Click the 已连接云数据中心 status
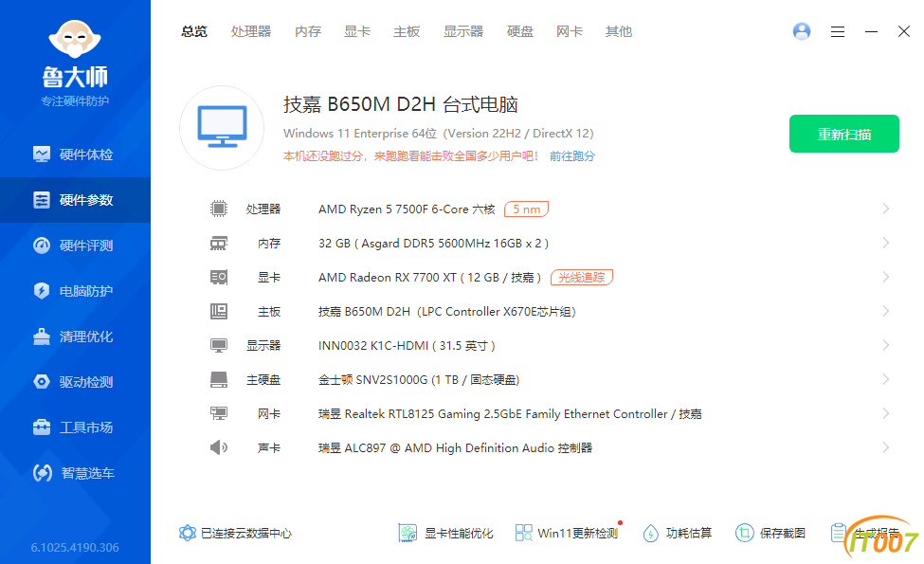Viewport: 924px width, 564px height. click(235, 534)
